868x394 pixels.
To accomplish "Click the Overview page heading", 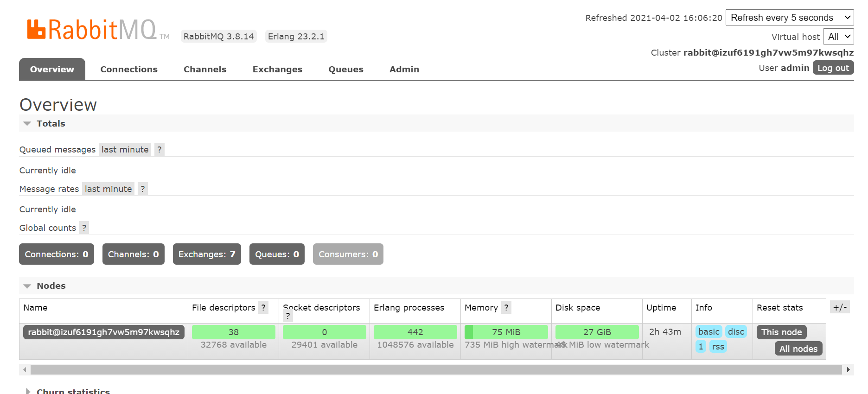I will (x=58, y=105).
